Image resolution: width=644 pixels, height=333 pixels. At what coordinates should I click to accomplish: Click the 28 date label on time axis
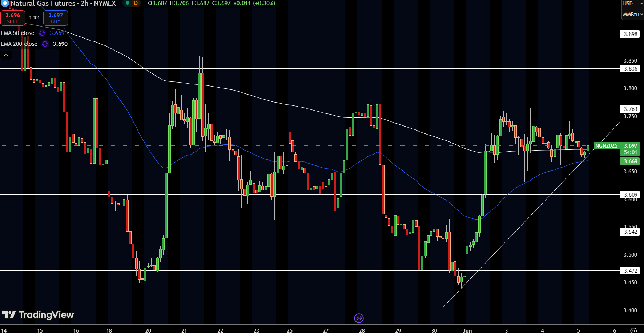pos(362,330)
